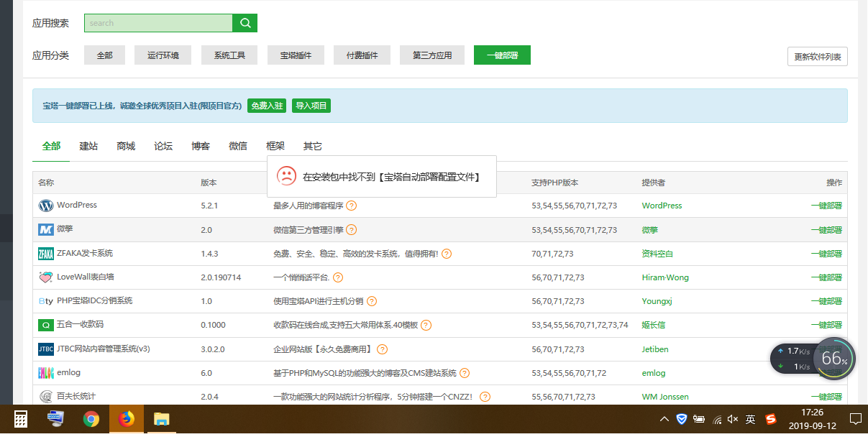Open help icon in emlog description
This screenshot has width=868, height=442.
pyautogui.click(x=465, y=373)
